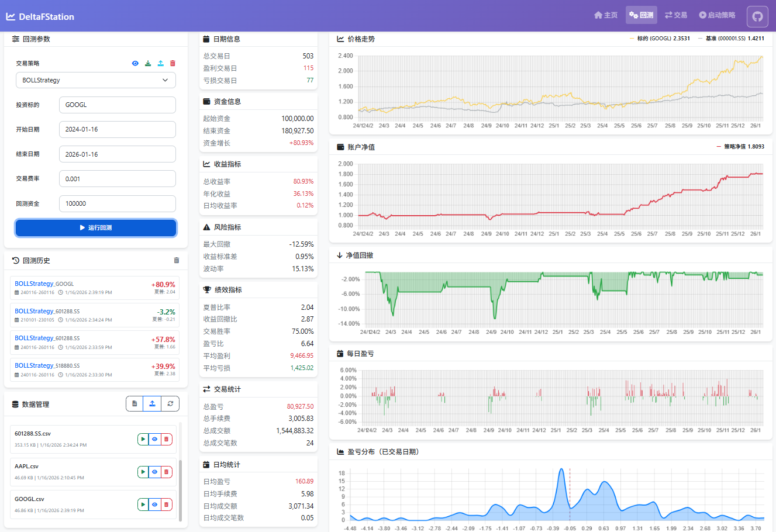The image size is (776, 532).
Task: Edit the 结束日期 field 2026-01-16
Action: point(118,154)
